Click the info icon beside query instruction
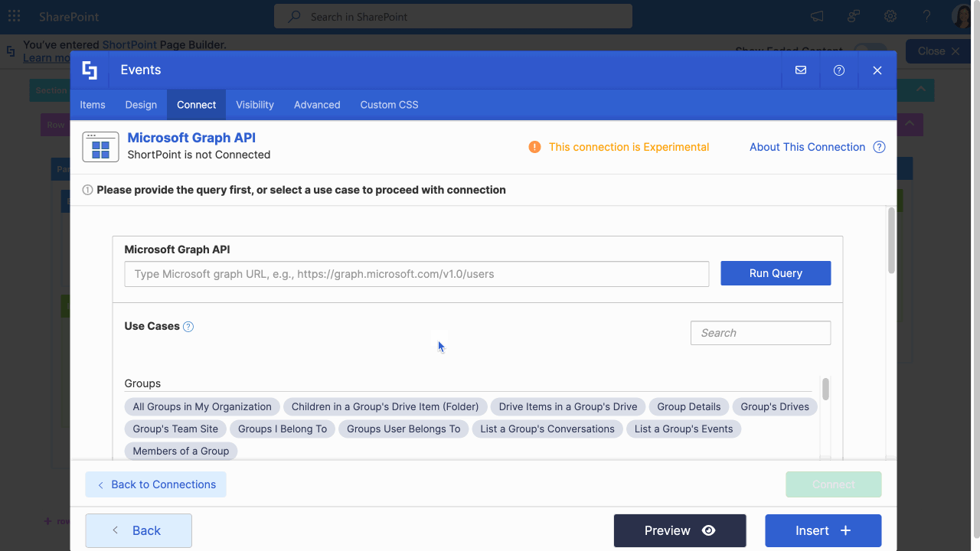 87,190
